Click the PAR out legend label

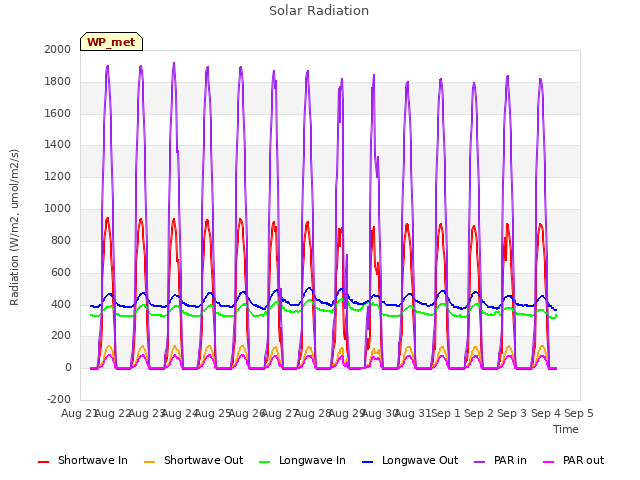pyautogui.click(x=583, y=460)
